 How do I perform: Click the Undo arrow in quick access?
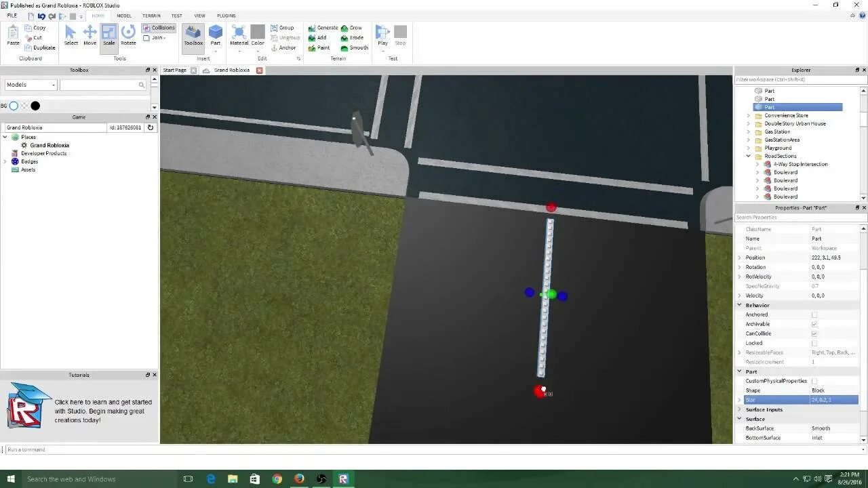(42, 16)
